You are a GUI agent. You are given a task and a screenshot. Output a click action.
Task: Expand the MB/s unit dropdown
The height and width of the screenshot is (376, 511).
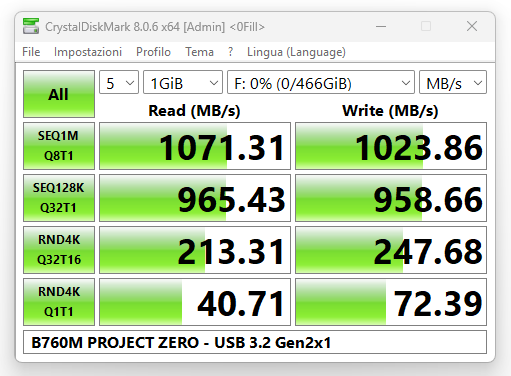pos(453,82)
